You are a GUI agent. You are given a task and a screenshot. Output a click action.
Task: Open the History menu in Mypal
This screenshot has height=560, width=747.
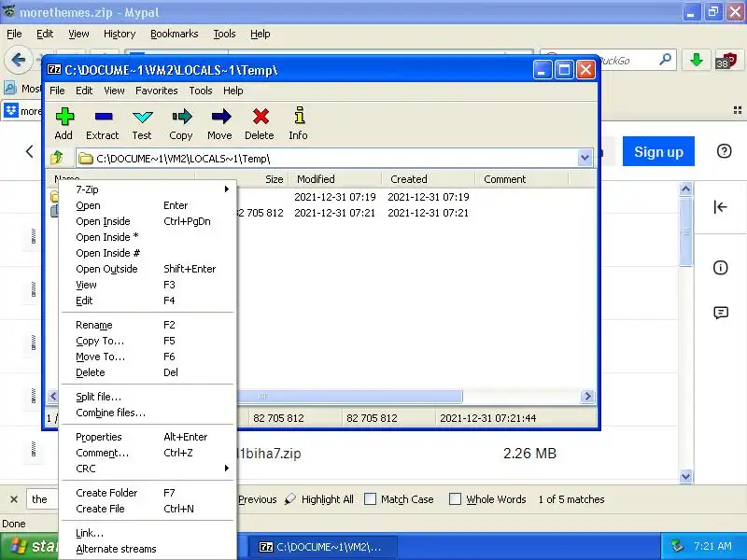[x=120, y=34]
